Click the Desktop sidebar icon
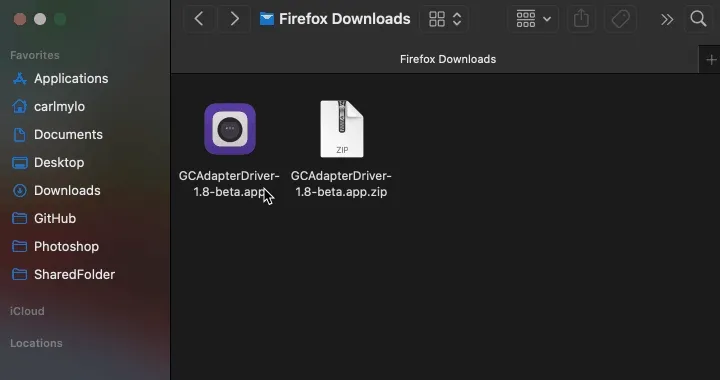Image resolution: width=720 pixels, height=380 pixels. point(19,162)
